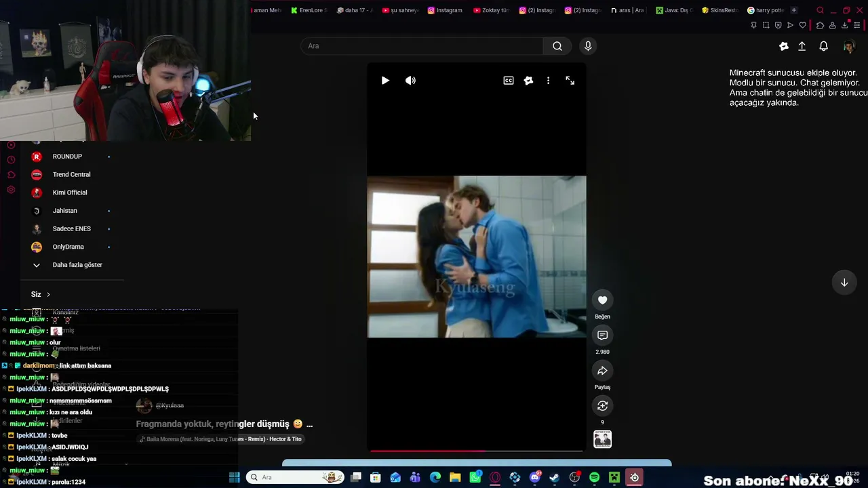Switch to the SkinsRestorer tab
868x488 pixels.
click(720, 10)
